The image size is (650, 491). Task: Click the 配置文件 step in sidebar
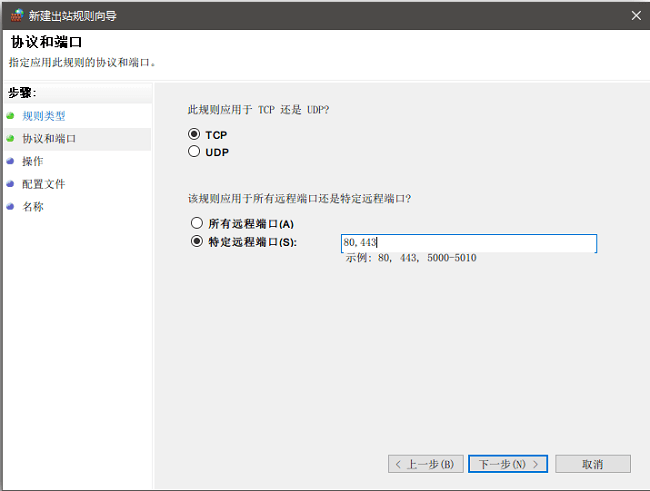click(x=44, y=184)
